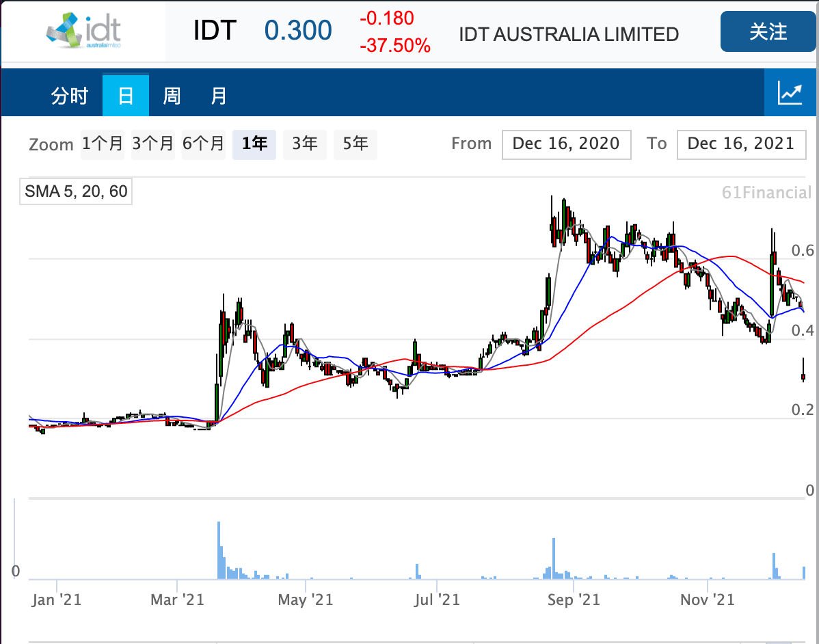This screenshot has width=819, height=644.
Task: Switch to the 周 weekly tab
Action: click(172, 96)
